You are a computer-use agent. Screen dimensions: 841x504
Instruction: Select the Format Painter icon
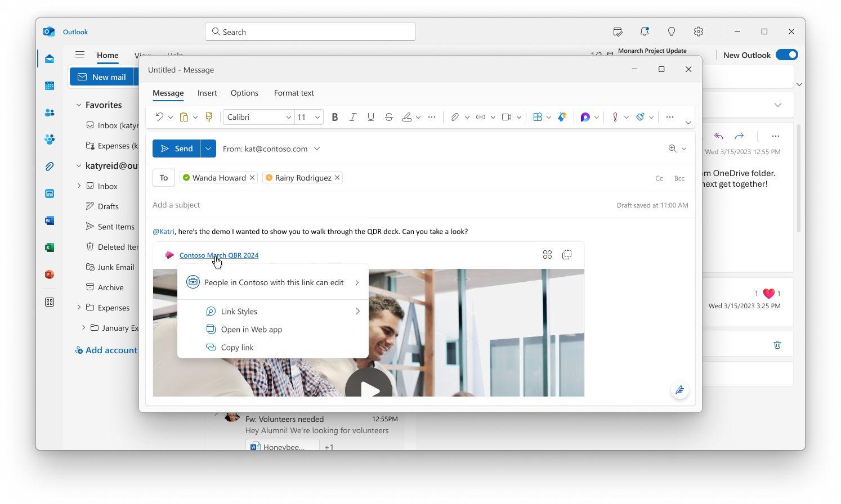pos(209,117)
